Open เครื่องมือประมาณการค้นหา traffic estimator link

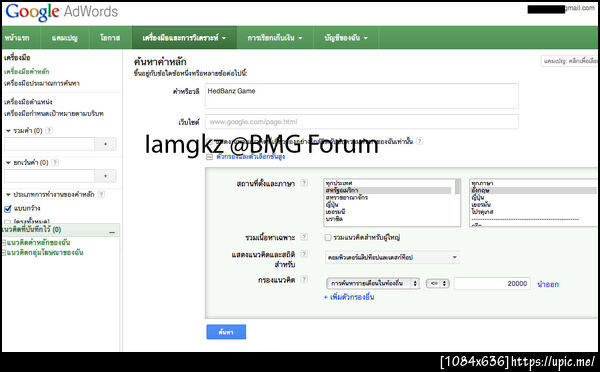42,83
